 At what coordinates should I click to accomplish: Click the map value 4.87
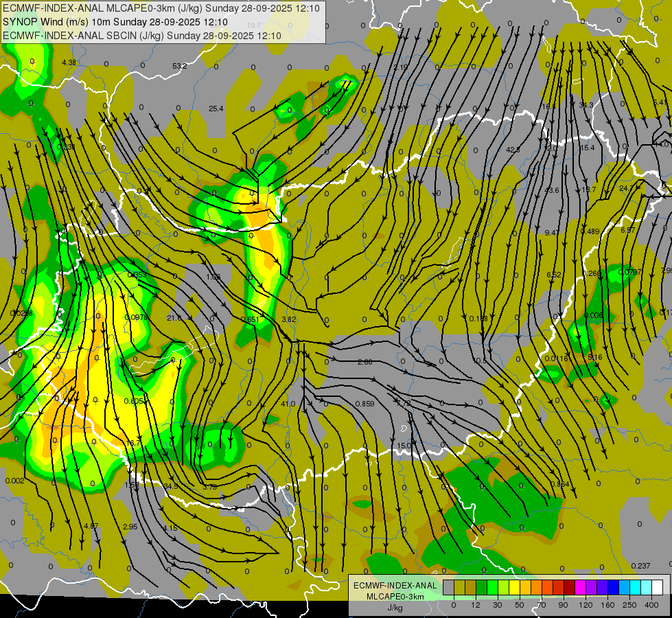click(x=91, y=526)
